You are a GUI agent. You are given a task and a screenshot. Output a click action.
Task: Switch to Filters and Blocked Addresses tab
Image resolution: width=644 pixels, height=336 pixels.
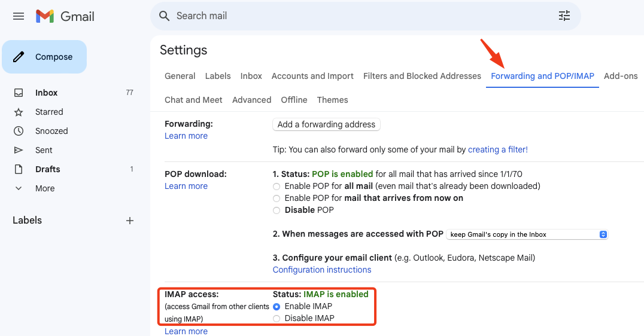422,76
